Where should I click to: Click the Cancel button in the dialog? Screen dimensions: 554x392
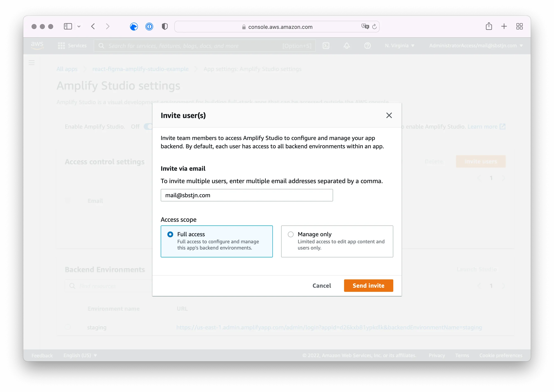[x=322, y=286]
